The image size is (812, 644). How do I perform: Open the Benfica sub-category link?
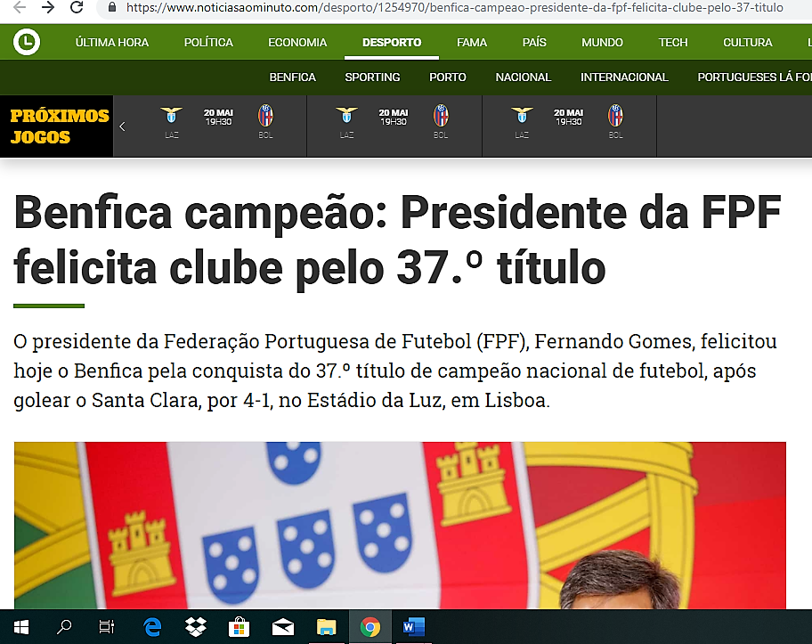pos(293,77)
